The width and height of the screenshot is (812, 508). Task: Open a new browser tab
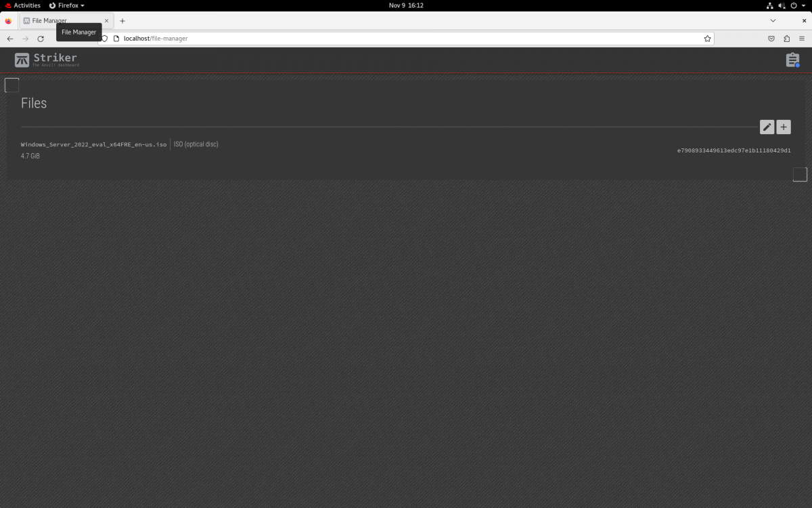tap(122, 21)
